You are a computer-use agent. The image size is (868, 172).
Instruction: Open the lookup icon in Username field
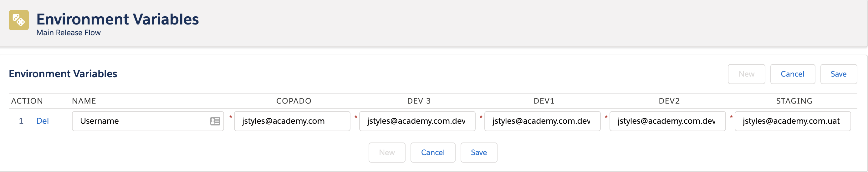(215, 121)
